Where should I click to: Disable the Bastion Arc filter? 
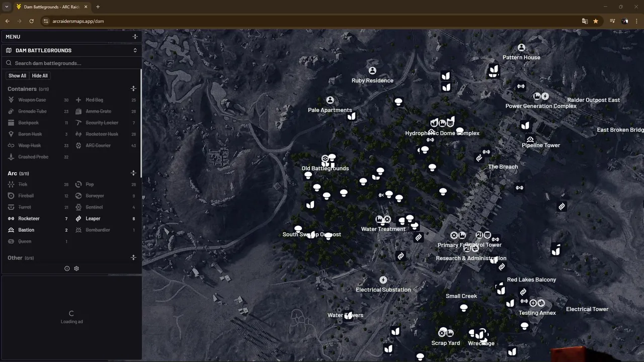coord(38,230)
